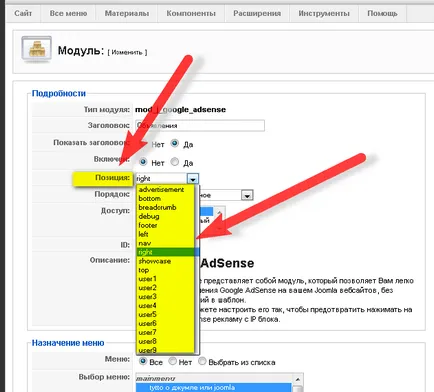Click mod_google_adsense module type text

point(180,110)
